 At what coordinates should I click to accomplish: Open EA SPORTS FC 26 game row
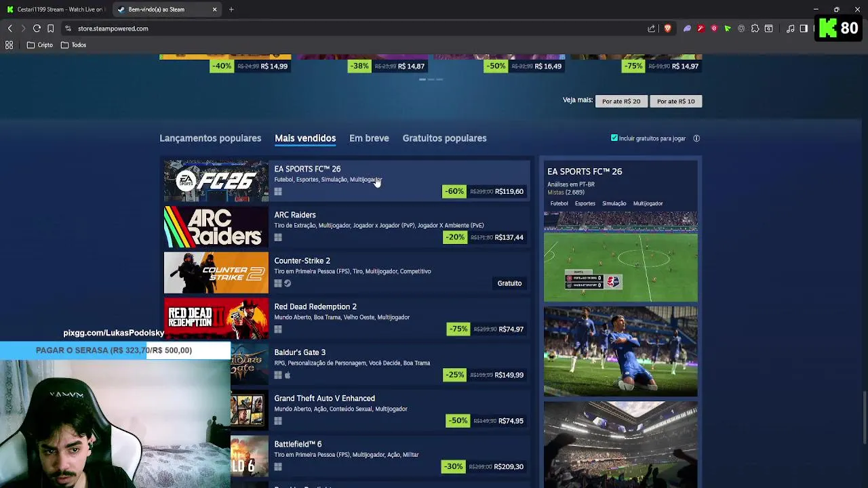pyautogui.click(x=347, y=181)
